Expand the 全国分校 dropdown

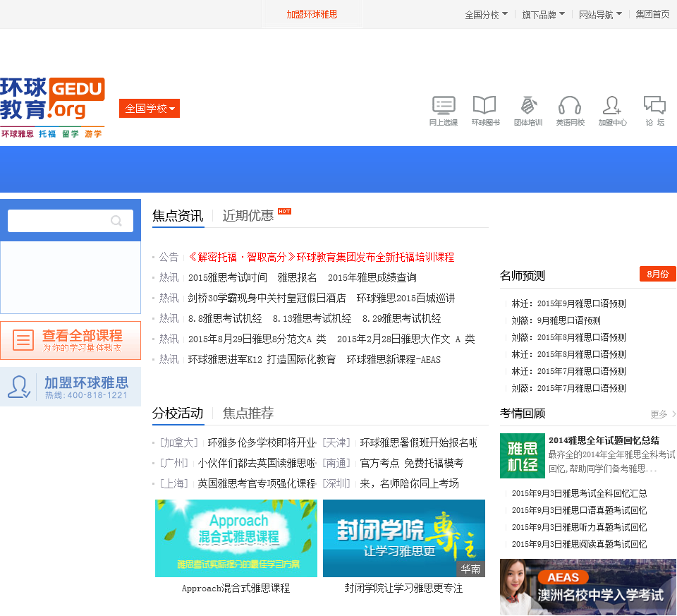tap(486, 15)
